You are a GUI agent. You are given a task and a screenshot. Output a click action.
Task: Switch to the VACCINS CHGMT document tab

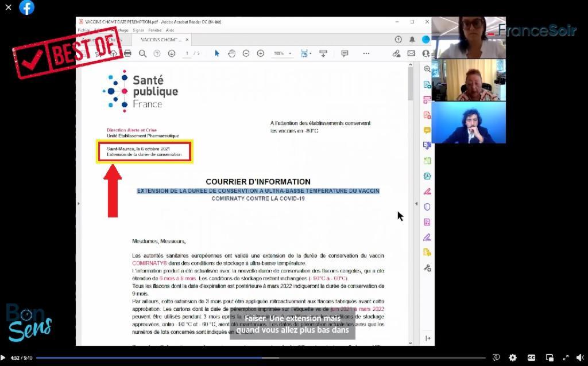point(161,40)
